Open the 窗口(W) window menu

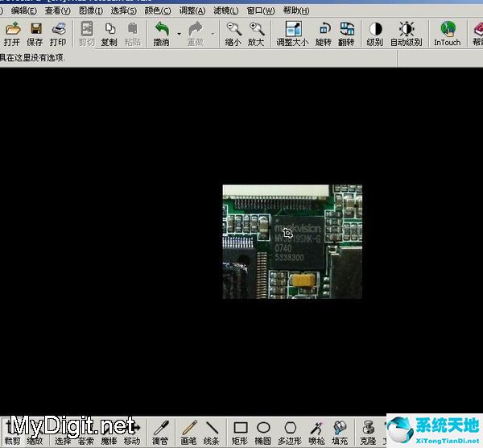pos(261,10)
